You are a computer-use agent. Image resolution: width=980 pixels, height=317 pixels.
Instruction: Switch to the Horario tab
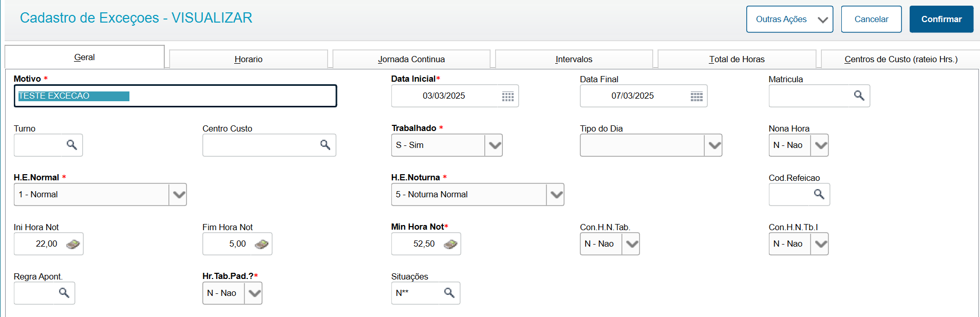[x=249, y=59]
